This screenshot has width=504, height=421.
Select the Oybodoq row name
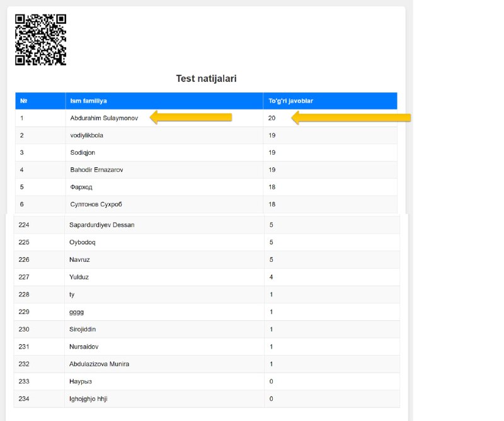(83, 242)
